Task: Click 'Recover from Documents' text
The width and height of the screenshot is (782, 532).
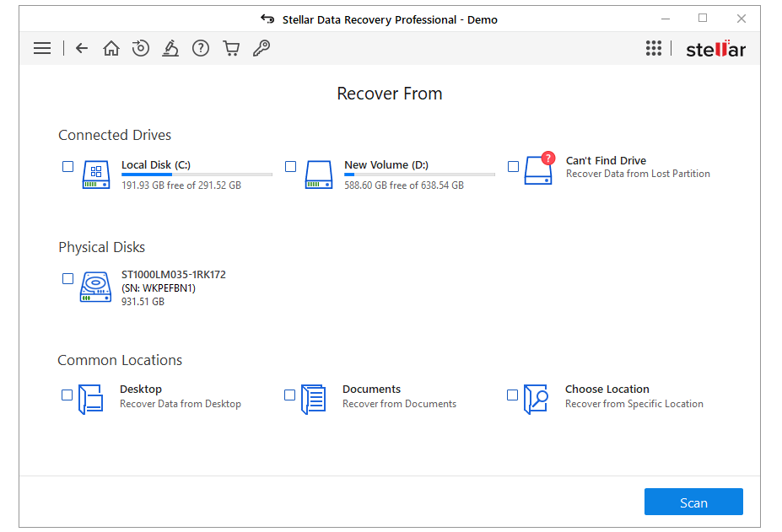Action: pos(400,404)
